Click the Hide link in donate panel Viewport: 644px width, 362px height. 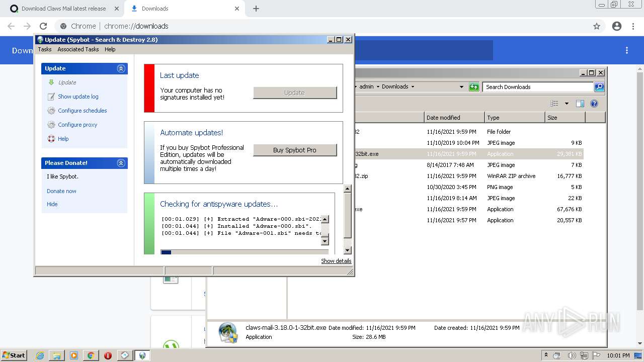coord(52,204)
